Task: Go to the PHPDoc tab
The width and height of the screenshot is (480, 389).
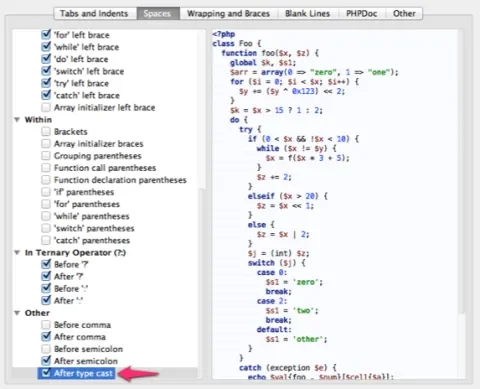Action: 362,14
